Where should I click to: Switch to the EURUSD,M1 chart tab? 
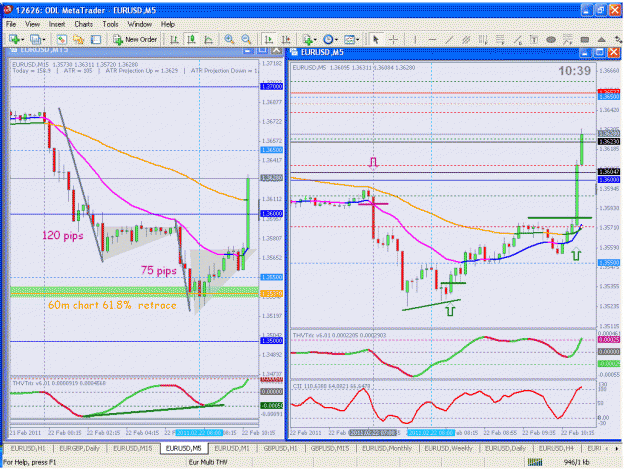tap(232, 448)
